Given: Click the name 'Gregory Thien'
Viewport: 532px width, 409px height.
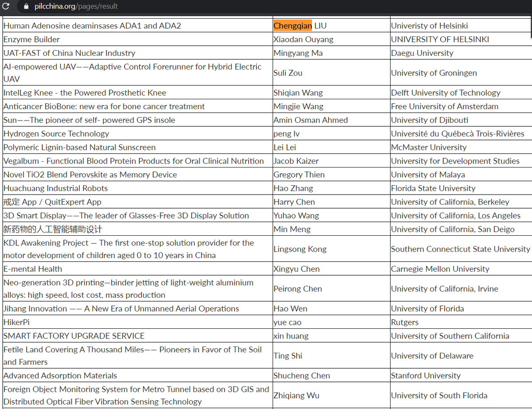Looking at the screenshot, I should tap(299, 175).
